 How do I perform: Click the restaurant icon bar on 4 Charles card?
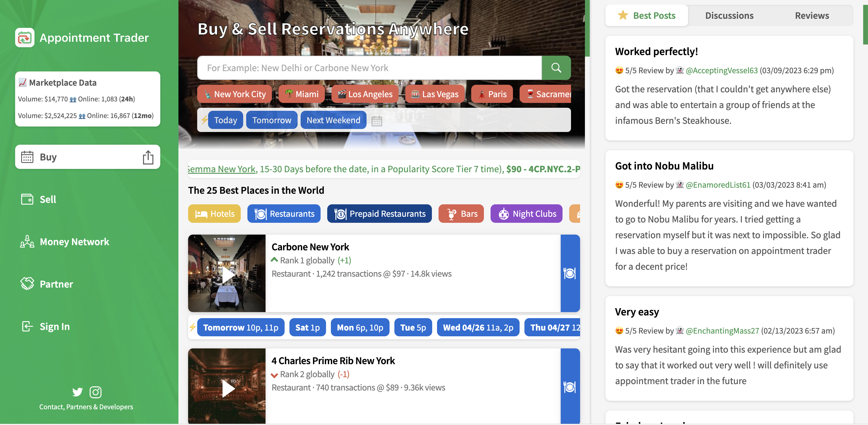click(570, 387)
